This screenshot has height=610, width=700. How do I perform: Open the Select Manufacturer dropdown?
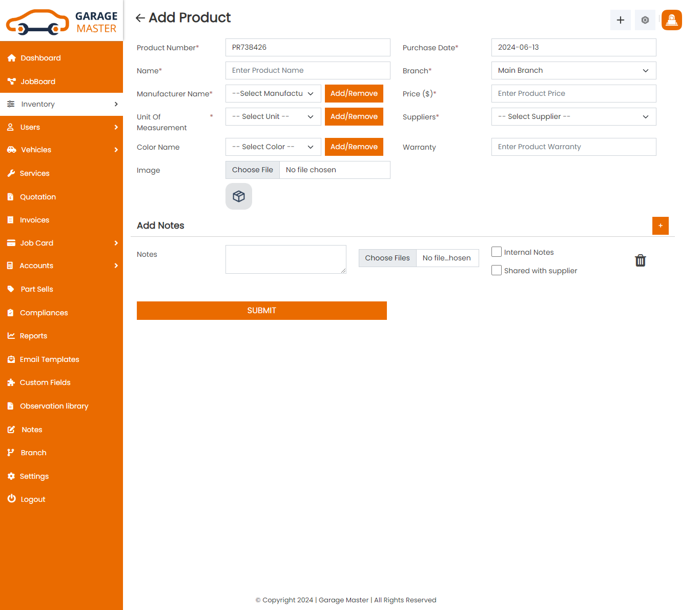click(x=273, y=94)
